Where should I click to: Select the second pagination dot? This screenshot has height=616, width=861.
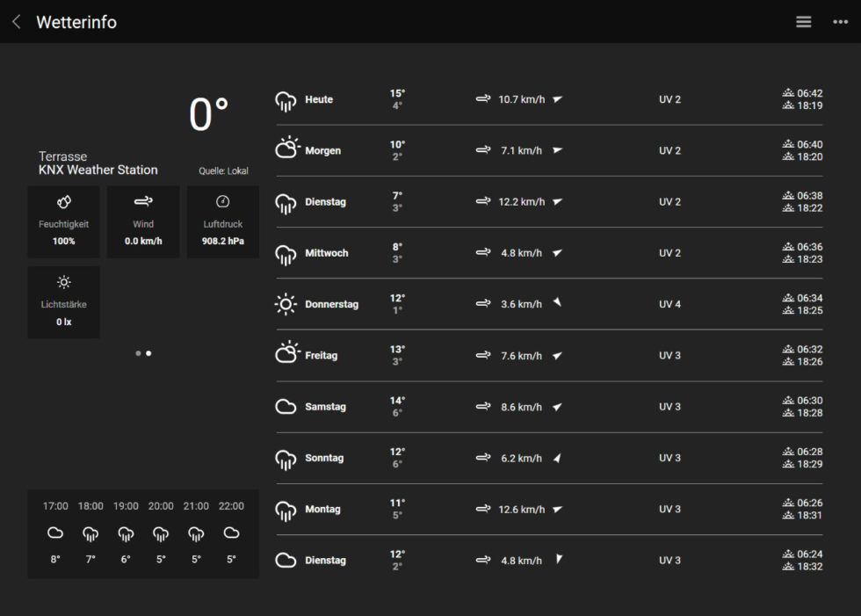point(148,353)
